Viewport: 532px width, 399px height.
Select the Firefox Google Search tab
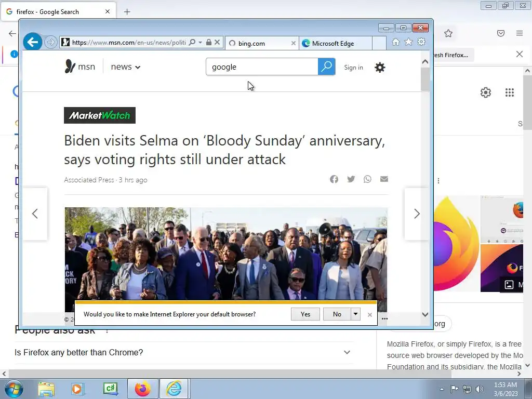pyautogui.click(x=58, y=12)
